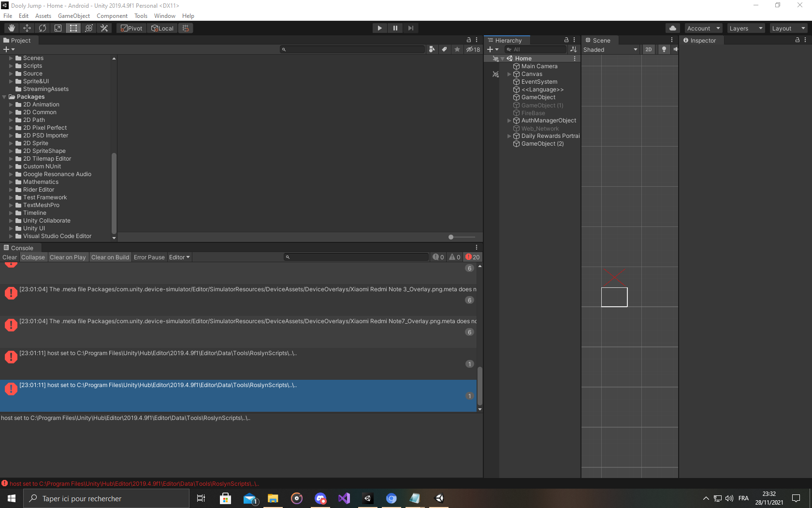The height and width of the screenshot is (508, 812).
Task: Open Visual Studio from the taskbar
Action: coord(344,498)
